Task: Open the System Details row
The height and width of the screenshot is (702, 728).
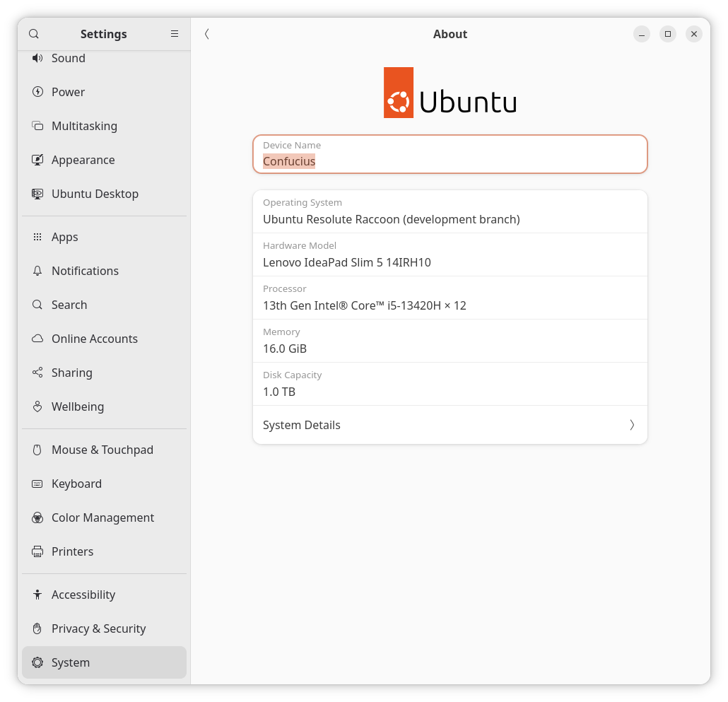Action: coord(450,425)
